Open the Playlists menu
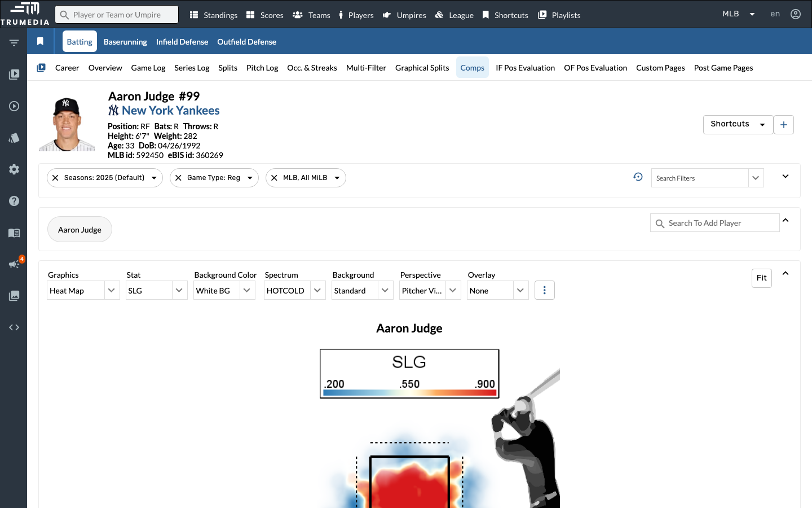 pyautogui.click(x=559, y=15)
